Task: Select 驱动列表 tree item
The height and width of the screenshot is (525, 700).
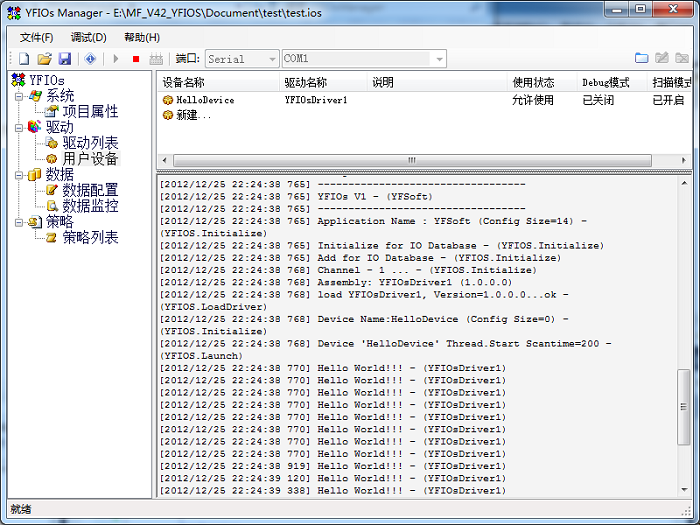Action: pyautogui.click(x=91, y=143)
